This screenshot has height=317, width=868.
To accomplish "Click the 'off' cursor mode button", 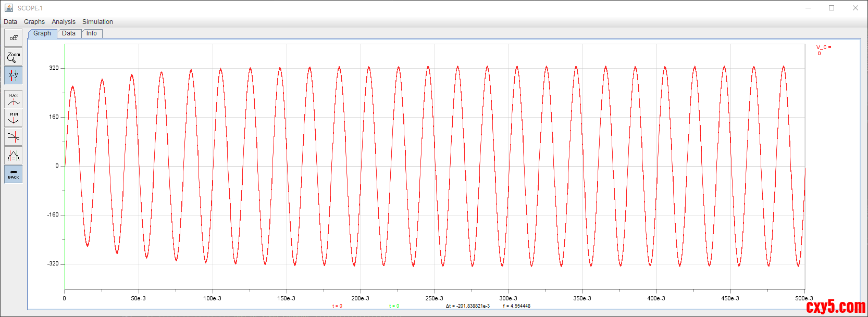I will click(x=14, y=38).
